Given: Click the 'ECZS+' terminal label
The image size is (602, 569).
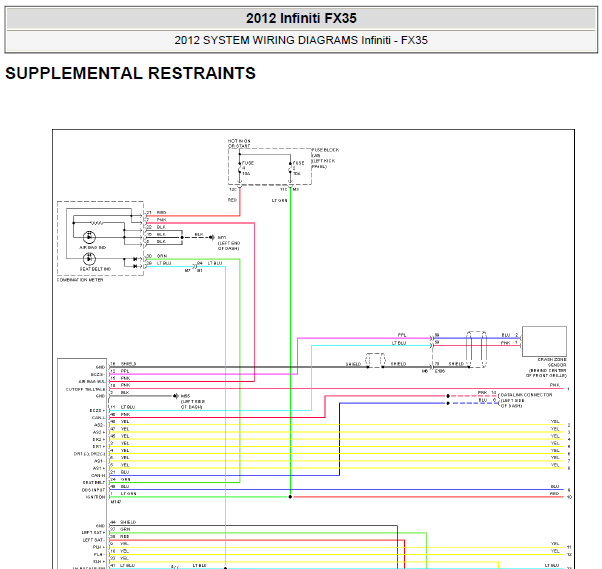Looking at the screenshot, I should click(x=97, y=410).
